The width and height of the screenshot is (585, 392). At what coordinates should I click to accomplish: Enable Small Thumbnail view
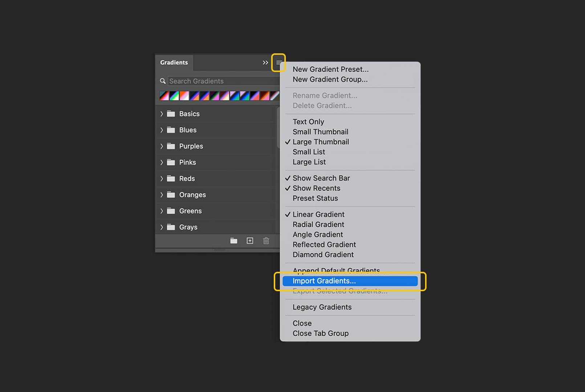point(320,131)
